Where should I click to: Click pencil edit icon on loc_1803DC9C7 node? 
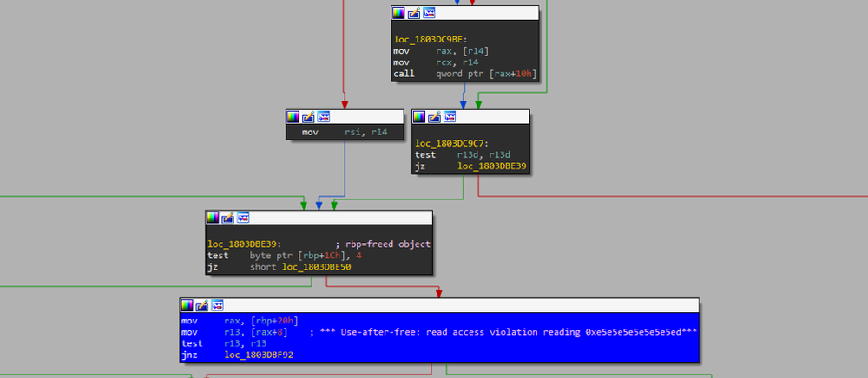click(x=435, y=116)
